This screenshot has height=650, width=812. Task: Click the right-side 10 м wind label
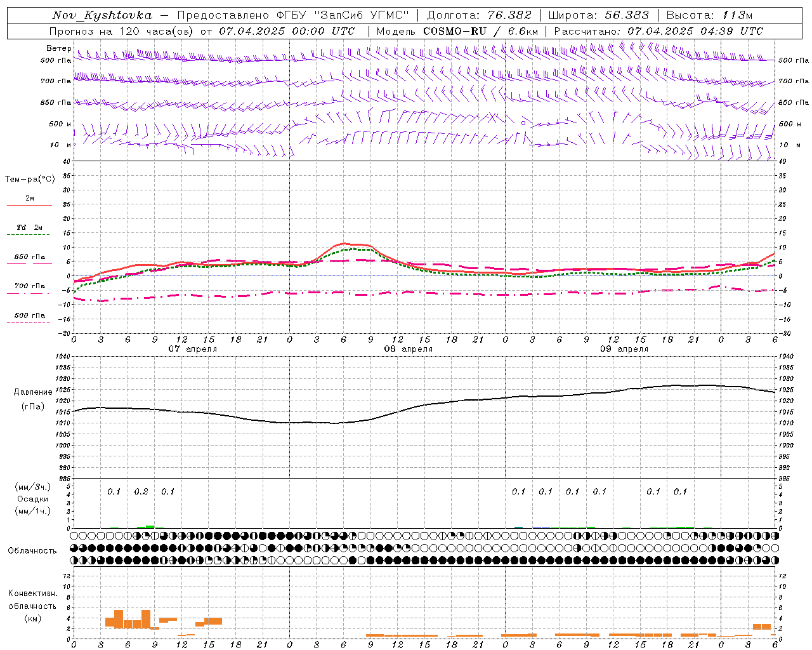point(790,145)
